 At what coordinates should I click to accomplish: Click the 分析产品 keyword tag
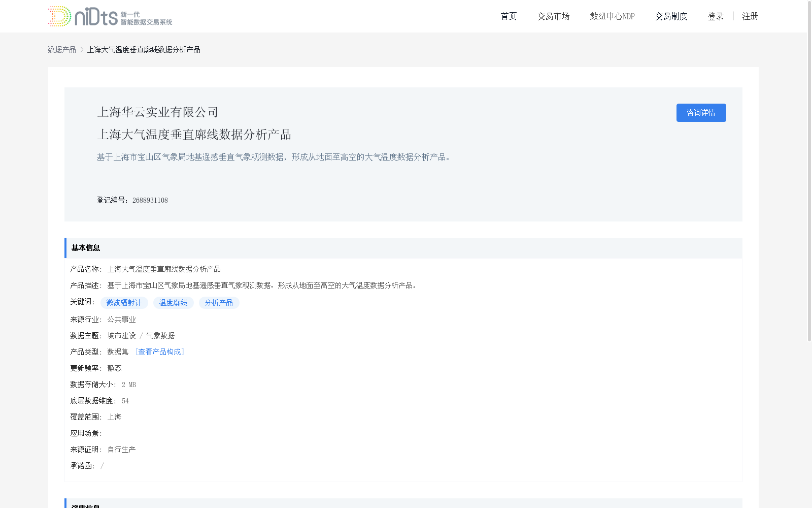click(219, 303)
